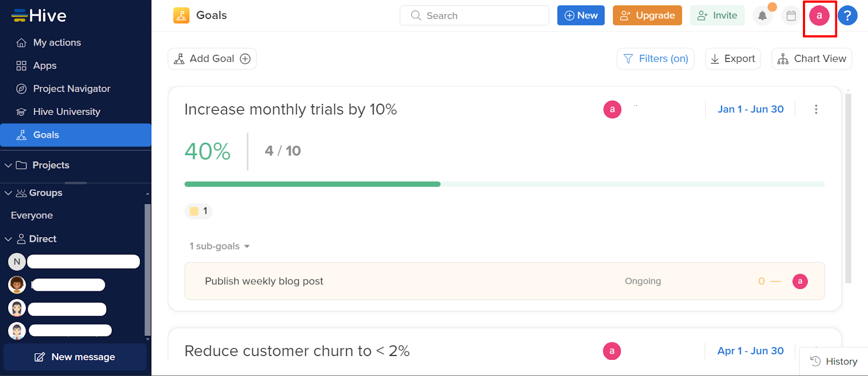Open three-dot menu for Increase monthly trials goal
868x376 pixels.
816,109
